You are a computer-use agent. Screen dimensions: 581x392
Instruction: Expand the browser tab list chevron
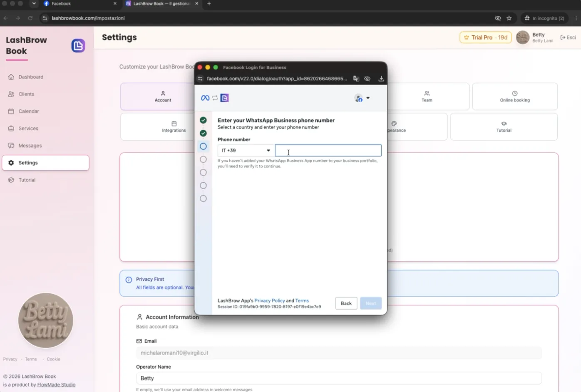[x=34, y=3]
